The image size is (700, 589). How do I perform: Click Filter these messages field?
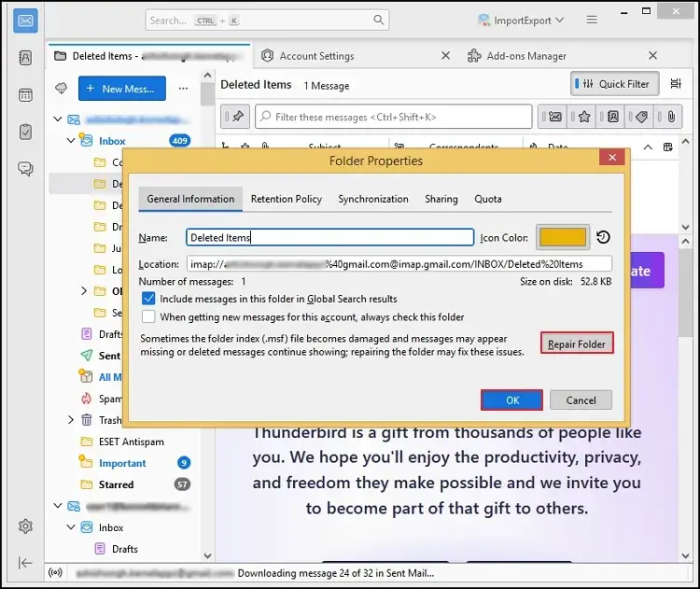(393, 117)
